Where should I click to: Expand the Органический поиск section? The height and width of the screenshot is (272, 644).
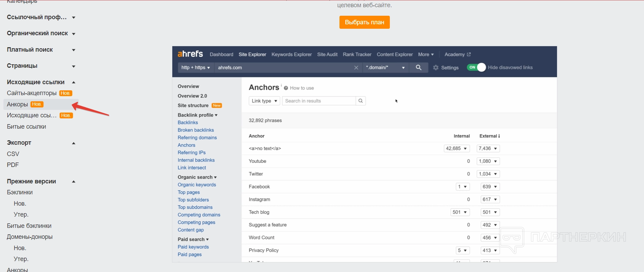(74, 34)
